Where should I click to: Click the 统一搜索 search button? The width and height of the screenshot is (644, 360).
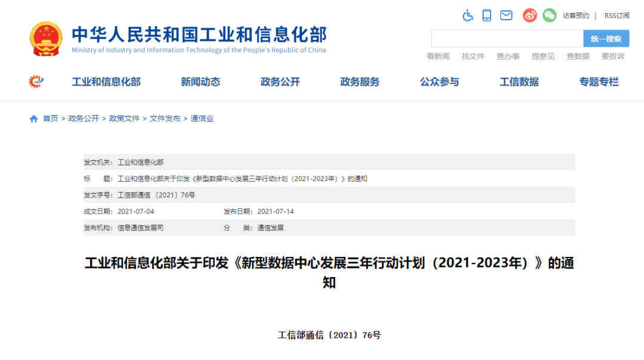pos(606,38)
